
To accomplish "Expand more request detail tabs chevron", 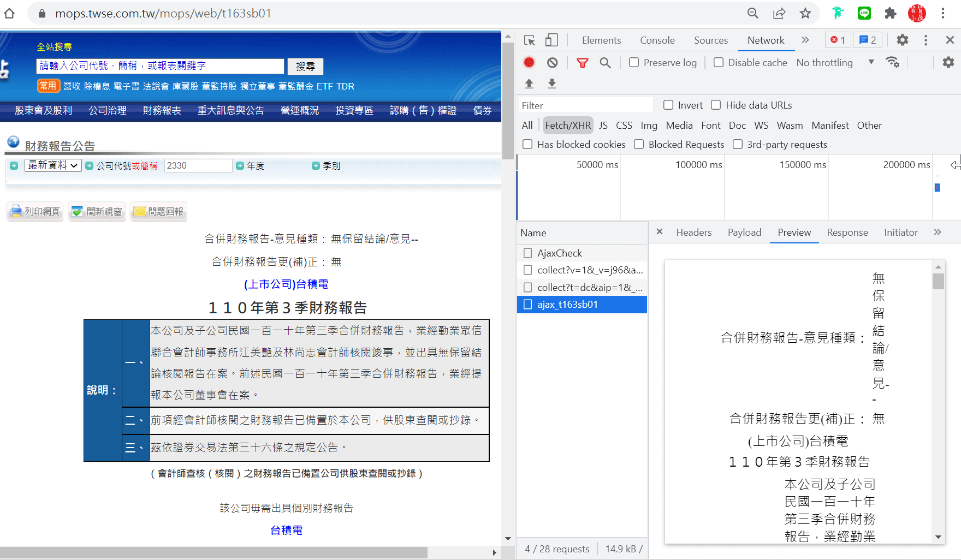I will tap(938, 232).
